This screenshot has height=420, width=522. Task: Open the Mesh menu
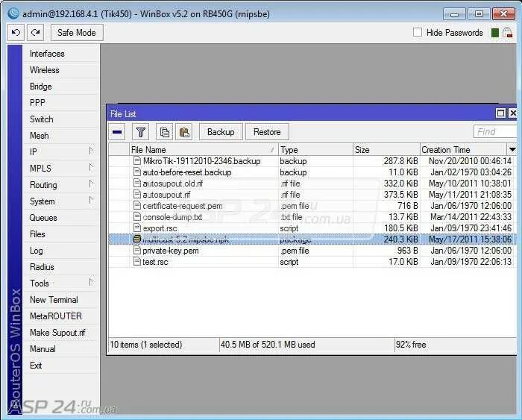[60, 136]
